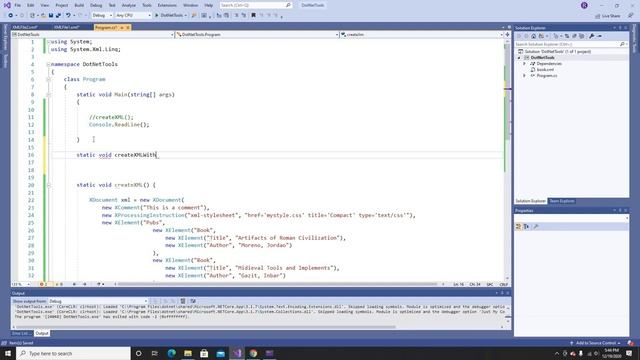Click the Home icon in Solution Explorer
640x360 pixels.
pyautogui.click(x=533, y=36)
